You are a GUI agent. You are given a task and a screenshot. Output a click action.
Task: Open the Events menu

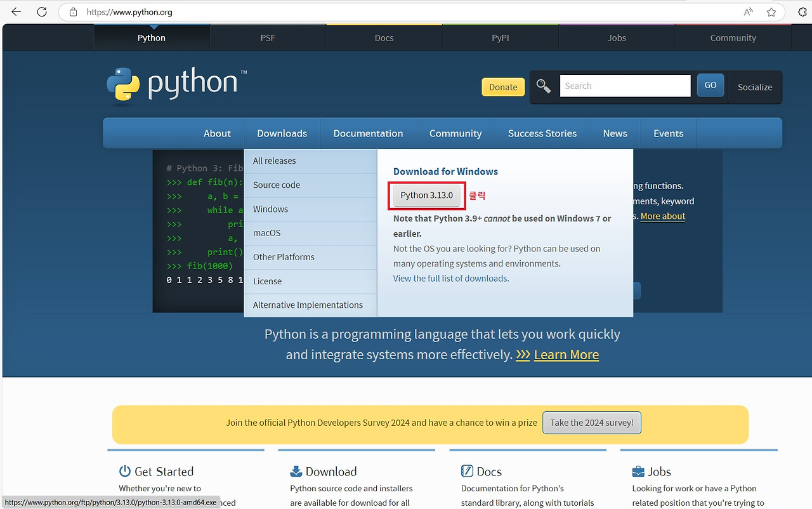pyautogui.click(x=669, y=133)
